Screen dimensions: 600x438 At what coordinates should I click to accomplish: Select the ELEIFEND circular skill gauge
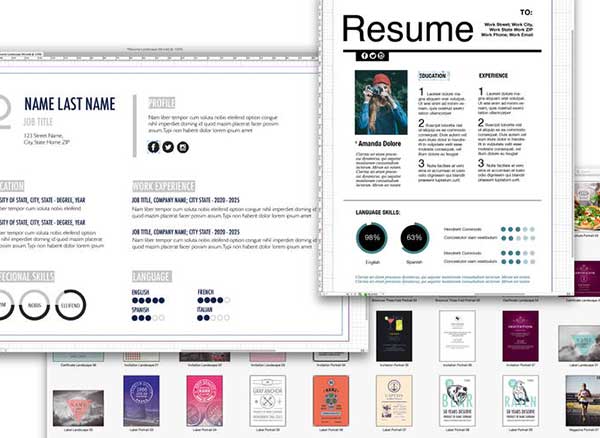point(71,305)
